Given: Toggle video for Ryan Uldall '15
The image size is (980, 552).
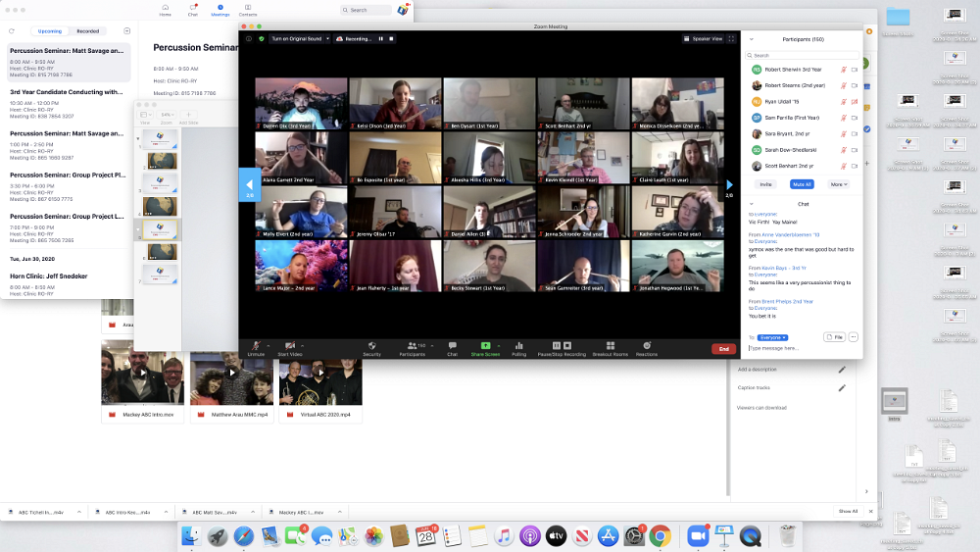Looking at the screenshot, I should pos(855,101).
